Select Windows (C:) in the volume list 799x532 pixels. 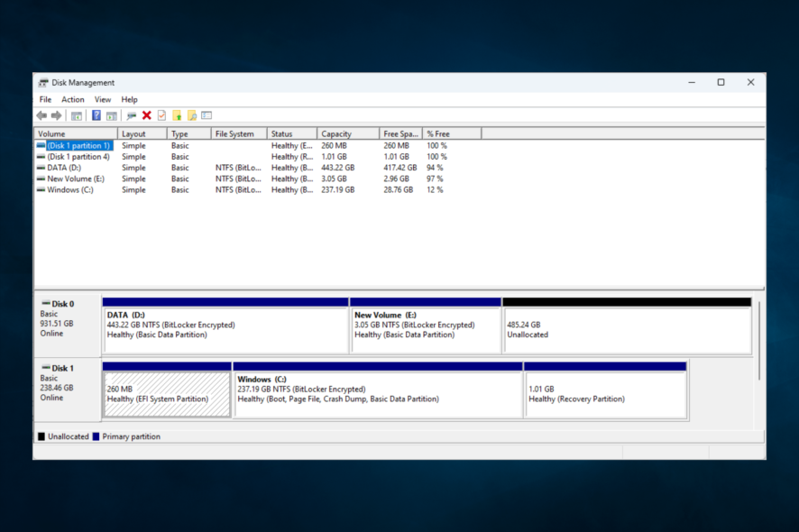(70, 189)
